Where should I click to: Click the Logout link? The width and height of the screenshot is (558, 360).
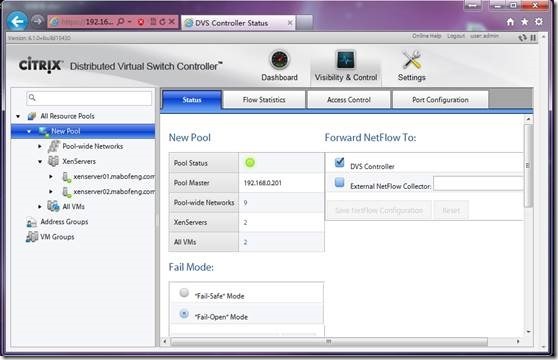point(456,36)
